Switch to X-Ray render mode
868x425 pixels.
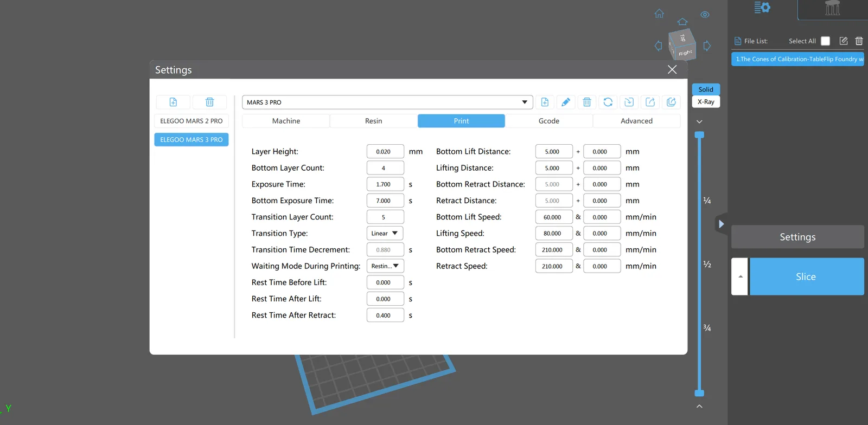click(x=706, y=102)
